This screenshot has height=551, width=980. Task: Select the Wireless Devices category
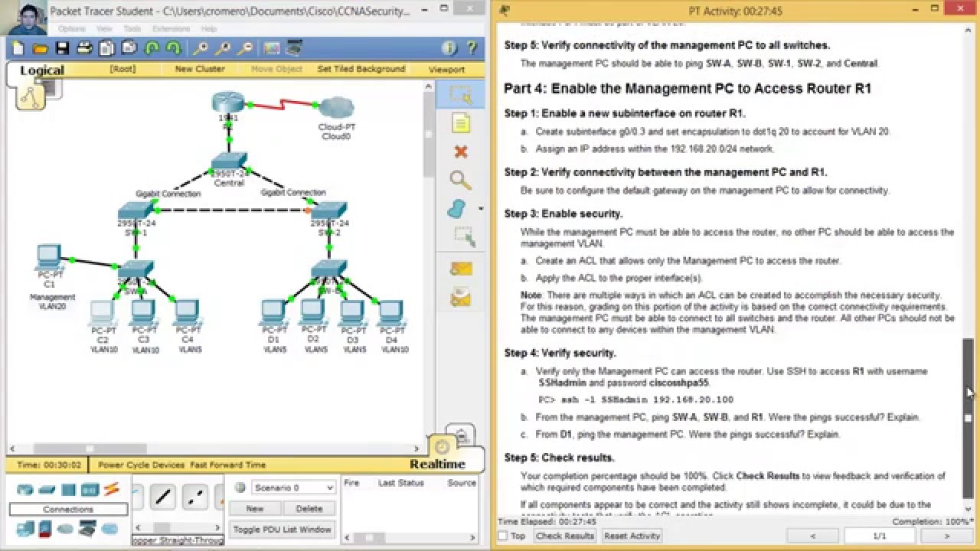(x=90, y=490)
